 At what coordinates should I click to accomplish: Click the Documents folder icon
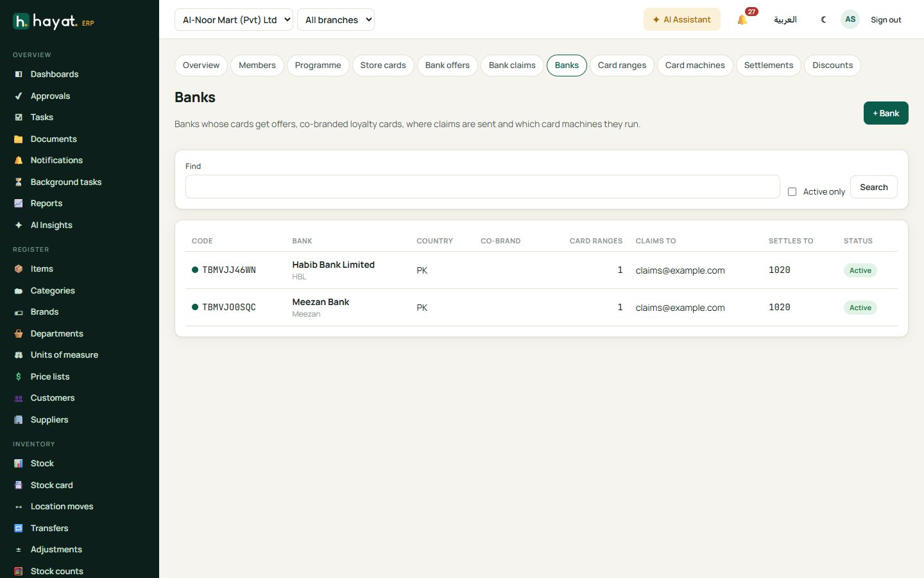[x=19, y=139]
